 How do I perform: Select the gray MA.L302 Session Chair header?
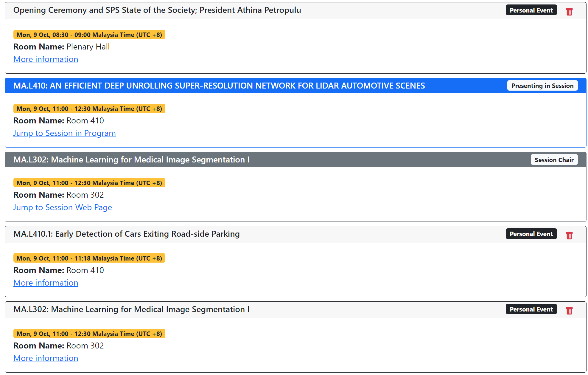point(131,160)
